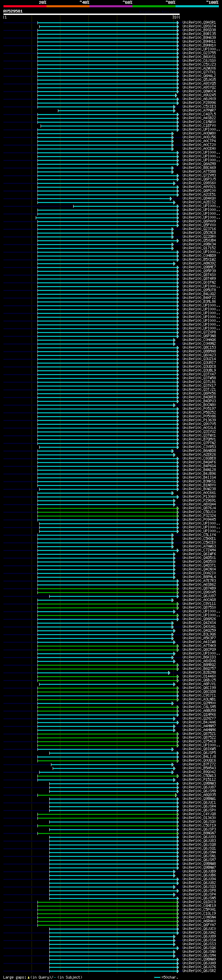Select the query name AV529581
The width and height of the screenshot is (222, 980).
pyautogui.click(x=13, y=11)
